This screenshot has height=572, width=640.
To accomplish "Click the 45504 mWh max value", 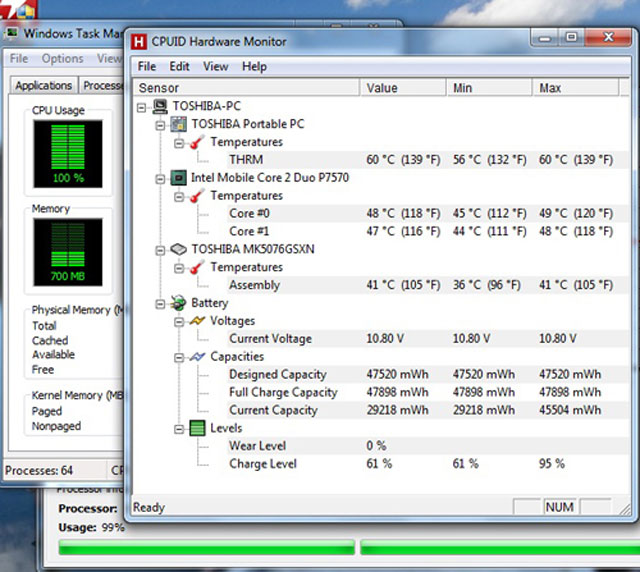I will [x=570, y=410].
